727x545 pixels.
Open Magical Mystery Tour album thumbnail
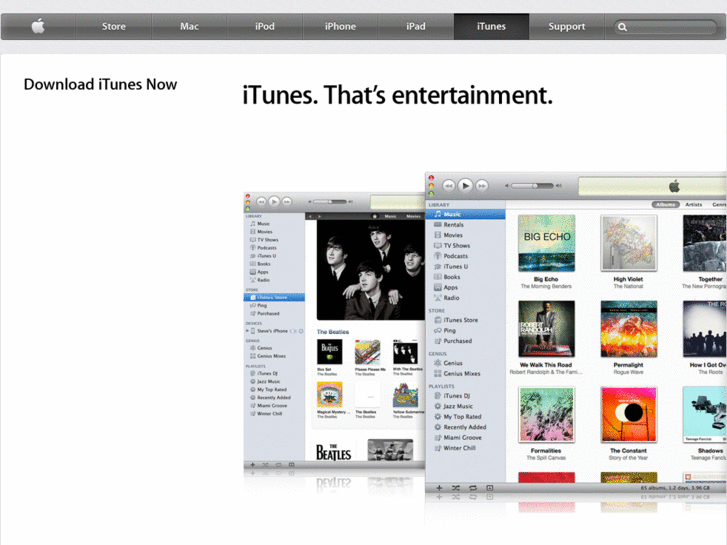[330, 394]
